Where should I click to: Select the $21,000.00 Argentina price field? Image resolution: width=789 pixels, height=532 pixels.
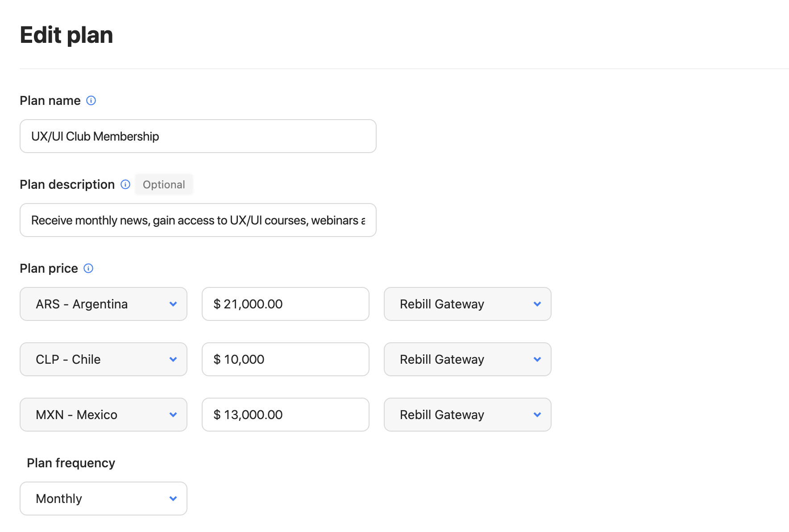[285, 304]
